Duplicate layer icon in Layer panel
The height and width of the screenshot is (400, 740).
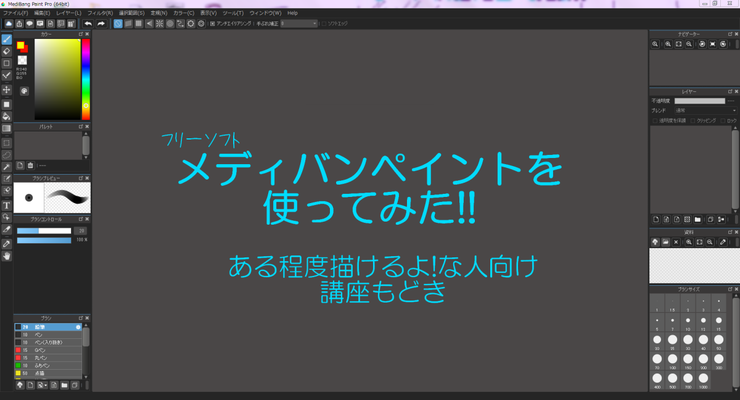click(710, 219)
